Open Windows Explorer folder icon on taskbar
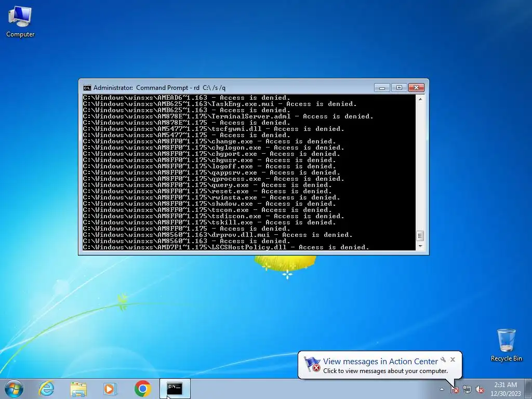Image resolution: width=532 pixels, height=399 pixels. tap(78, 389)
